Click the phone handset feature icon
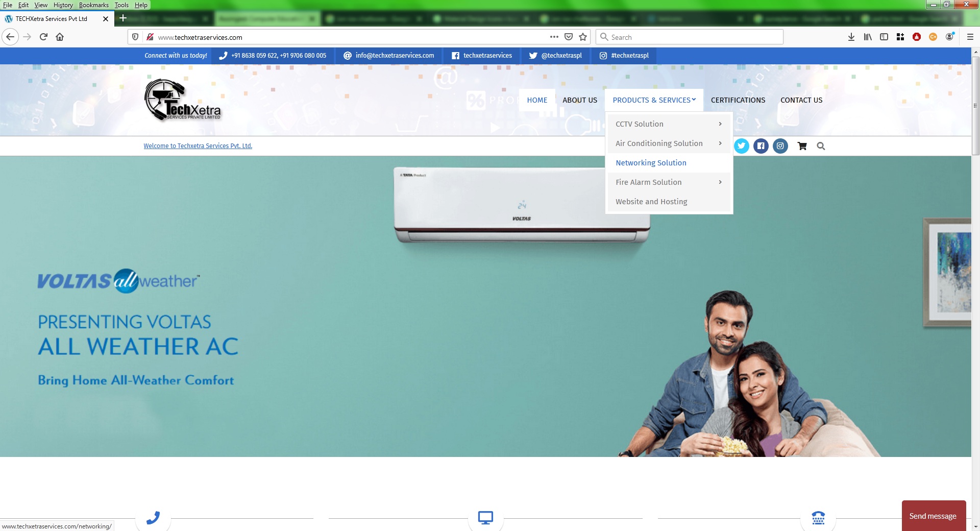The width and height of the screenshot is (980, 531). point(153,518)
